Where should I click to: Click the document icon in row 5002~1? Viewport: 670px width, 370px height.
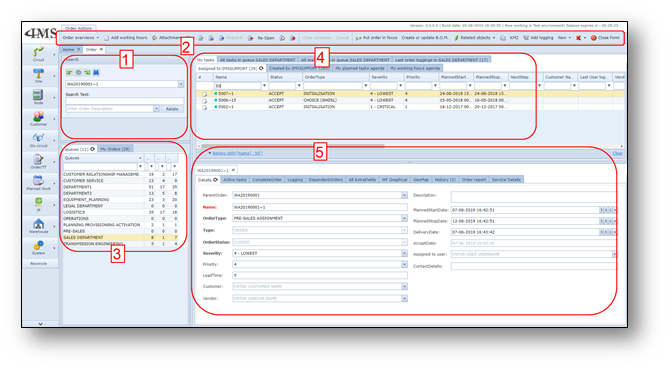[x=204, y=107]
